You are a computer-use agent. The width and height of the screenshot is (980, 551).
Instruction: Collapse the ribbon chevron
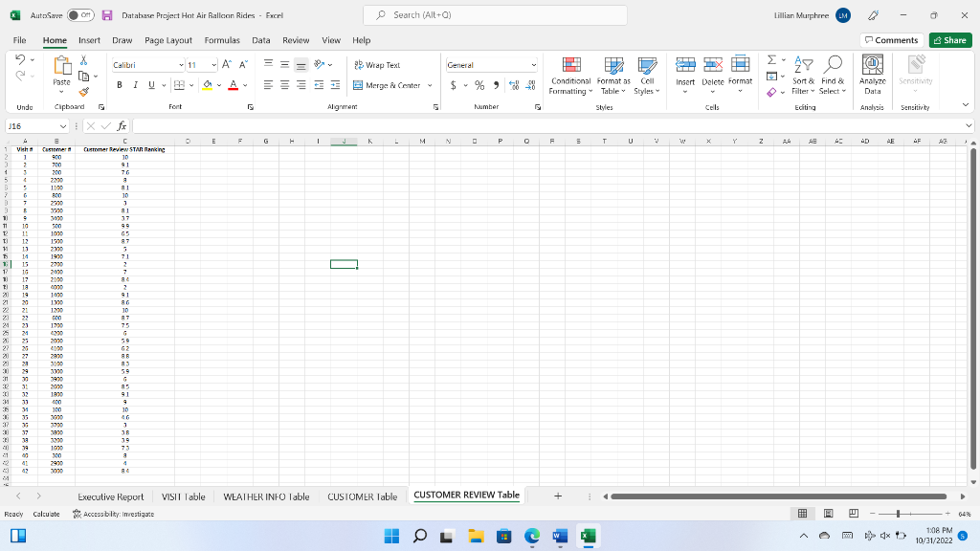[966, 105]
